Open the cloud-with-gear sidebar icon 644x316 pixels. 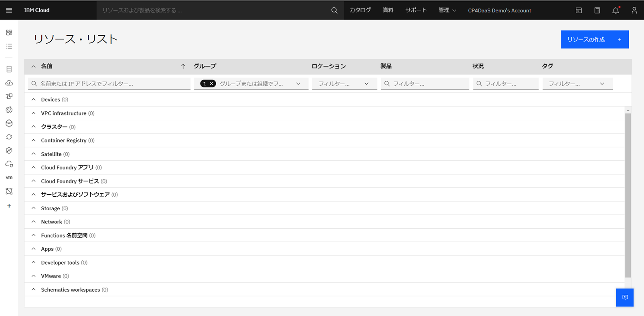(9, 164)
